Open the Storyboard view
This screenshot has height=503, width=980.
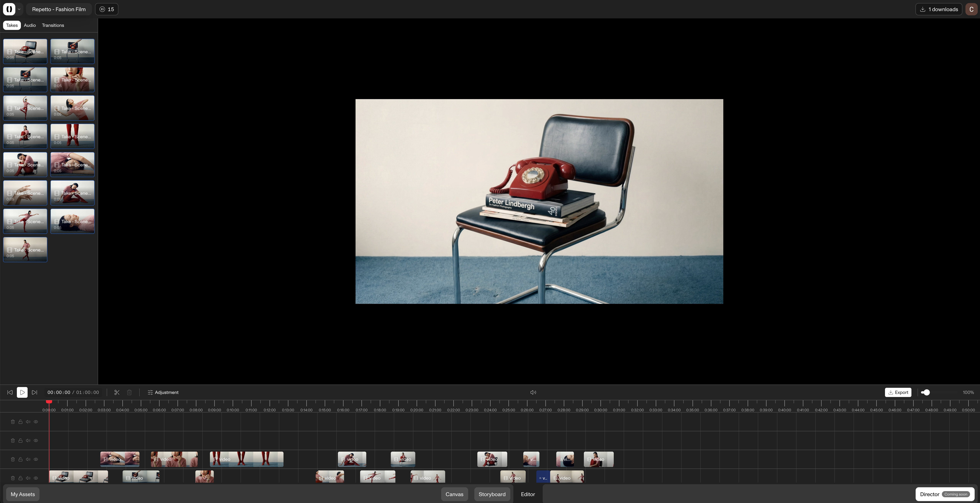point(492,494)
